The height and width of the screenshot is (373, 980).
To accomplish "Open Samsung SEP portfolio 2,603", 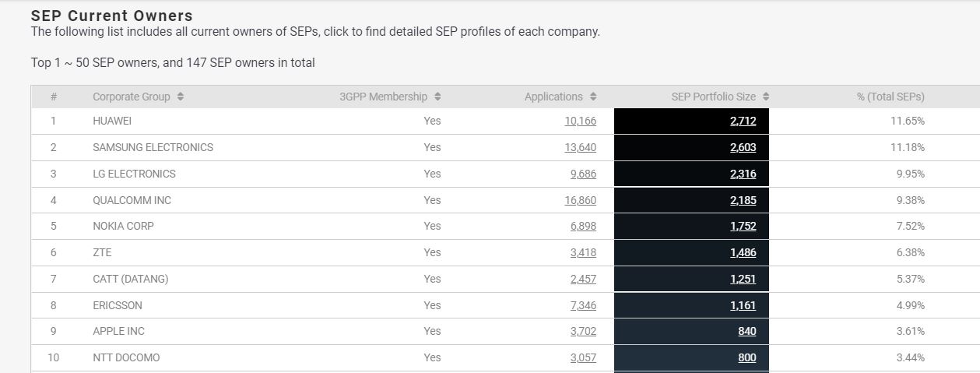I will (x=743, y=147).
